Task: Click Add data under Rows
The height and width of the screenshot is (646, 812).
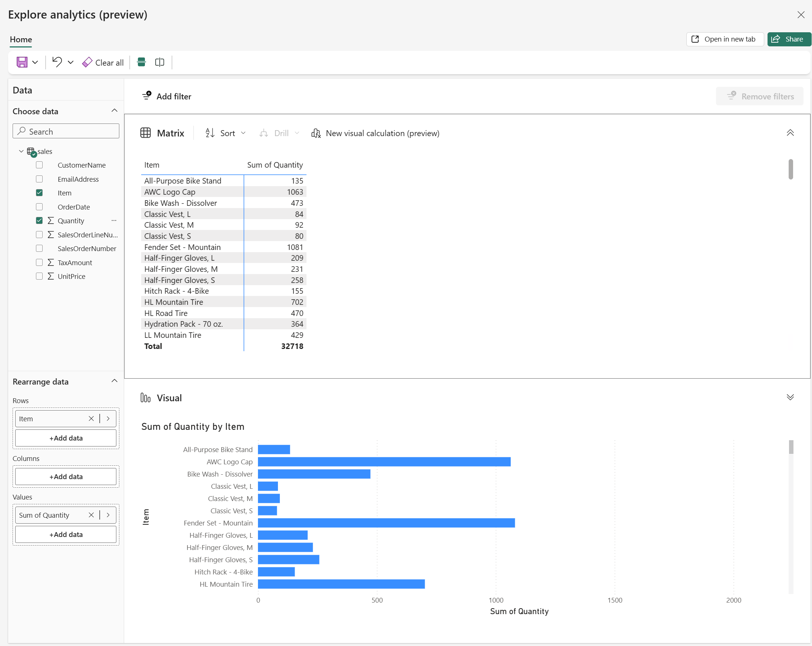Action: click(66, 438)
